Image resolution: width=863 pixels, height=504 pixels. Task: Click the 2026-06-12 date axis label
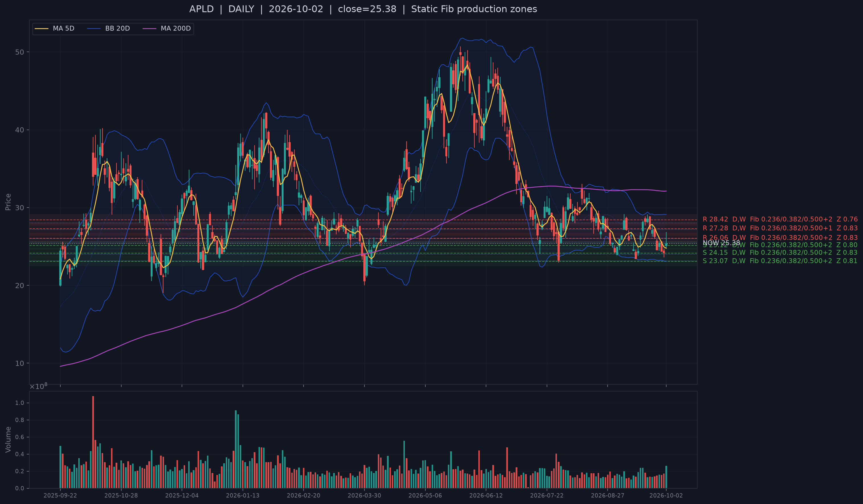486,496
